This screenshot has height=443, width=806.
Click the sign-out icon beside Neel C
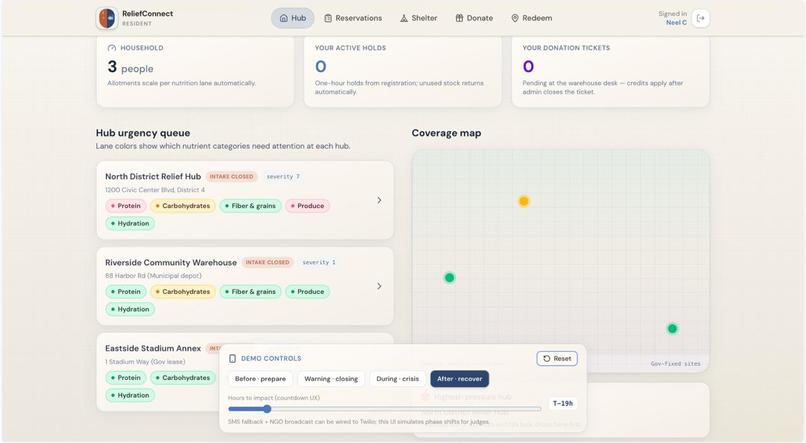(x=701, y=19)
